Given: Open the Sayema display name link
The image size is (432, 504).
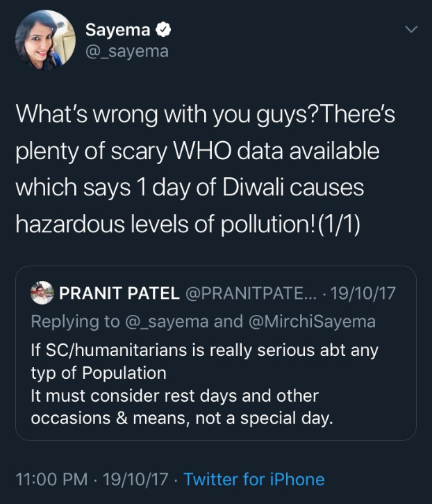Looking at the screenshot, I should pos(117,30).
